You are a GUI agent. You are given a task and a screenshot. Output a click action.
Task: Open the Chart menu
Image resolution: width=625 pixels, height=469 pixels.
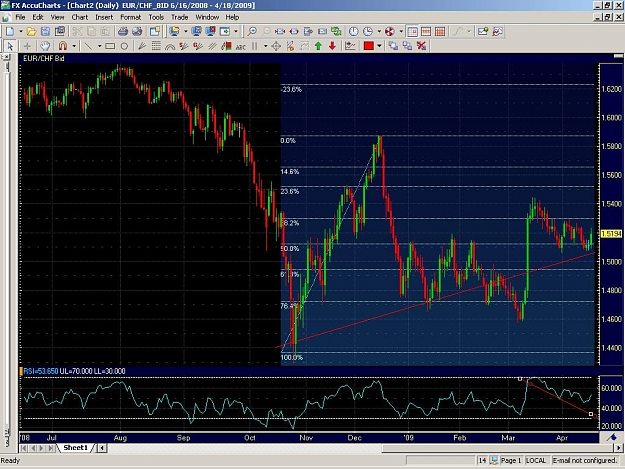click(79, 17)
